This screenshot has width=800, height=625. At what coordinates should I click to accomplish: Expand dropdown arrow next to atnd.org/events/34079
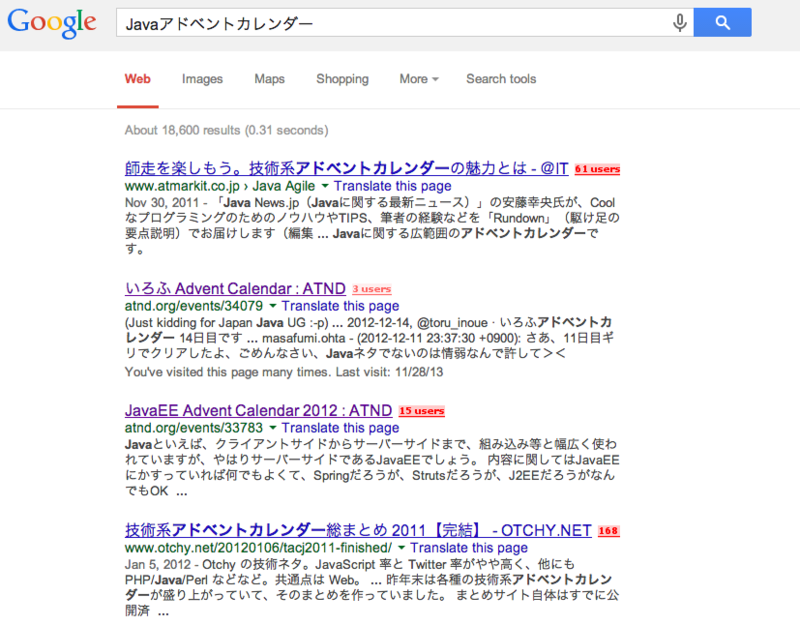pos(272,306)
